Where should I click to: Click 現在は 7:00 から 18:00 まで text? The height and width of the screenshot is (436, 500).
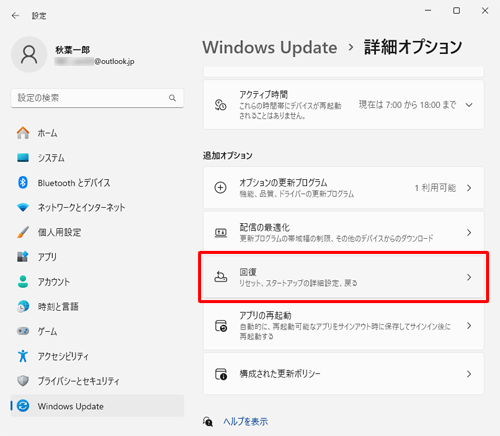[x=407, y=105]
